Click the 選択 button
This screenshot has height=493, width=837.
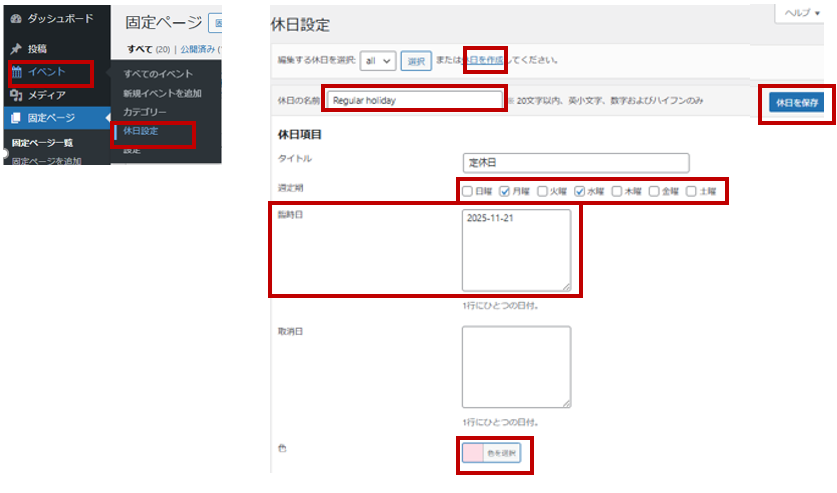(x=416, y=61)
